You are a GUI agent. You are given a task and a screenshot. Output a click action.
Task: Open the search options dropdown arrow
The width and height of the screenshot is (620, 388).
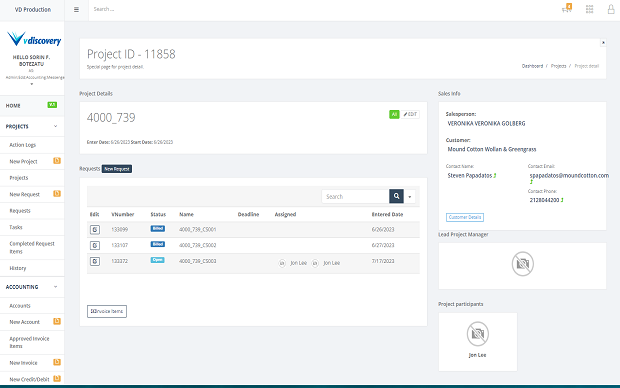[x=410, y=197]
